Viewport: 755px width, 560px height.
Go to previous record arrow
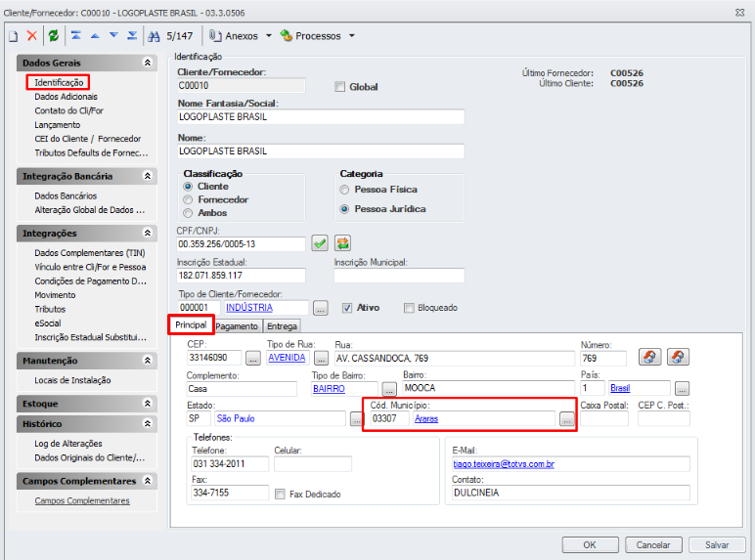(95, 35)
